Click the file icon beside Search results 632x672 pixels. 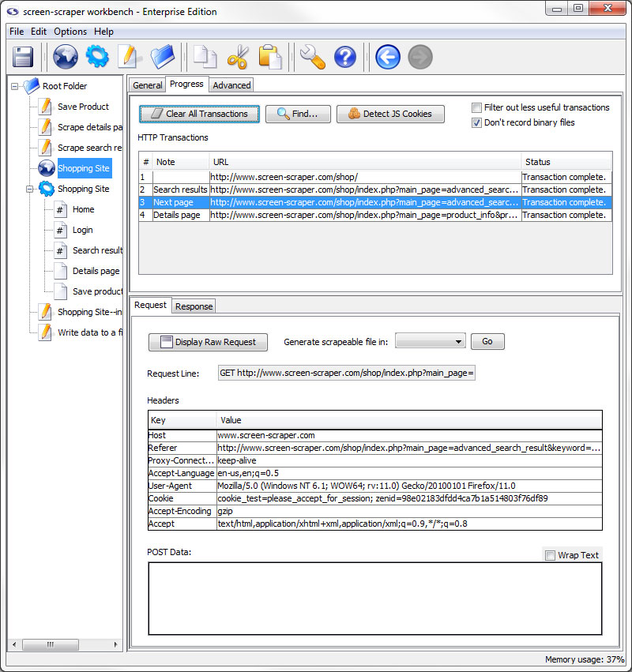point(61,250)
